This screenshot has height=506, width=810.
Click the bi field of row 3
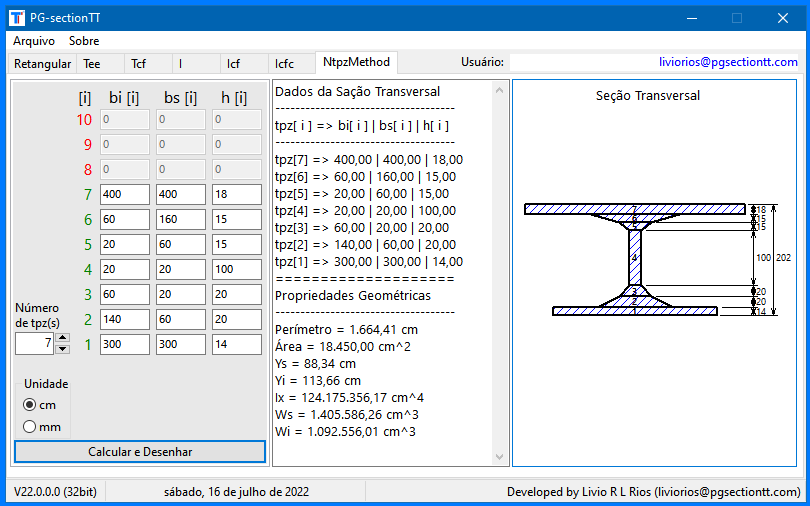pyautogui.click(x=125, y=294)
